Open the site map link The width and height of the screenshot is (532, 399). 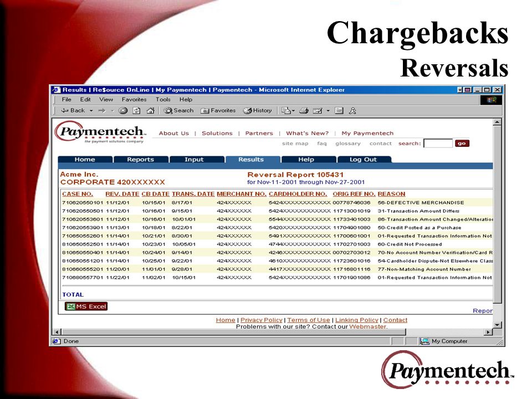pos(295,144)
